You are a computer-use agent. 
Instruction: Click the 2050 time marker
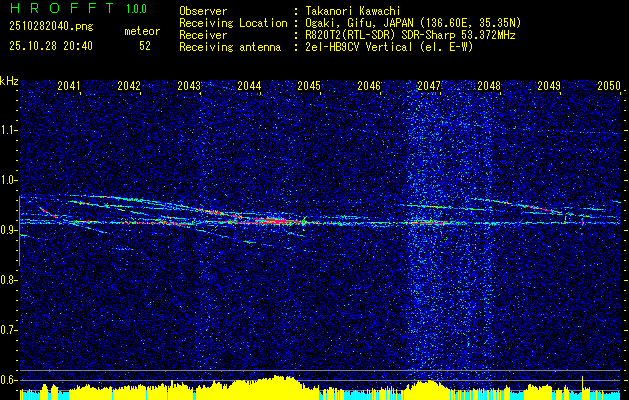609,86
